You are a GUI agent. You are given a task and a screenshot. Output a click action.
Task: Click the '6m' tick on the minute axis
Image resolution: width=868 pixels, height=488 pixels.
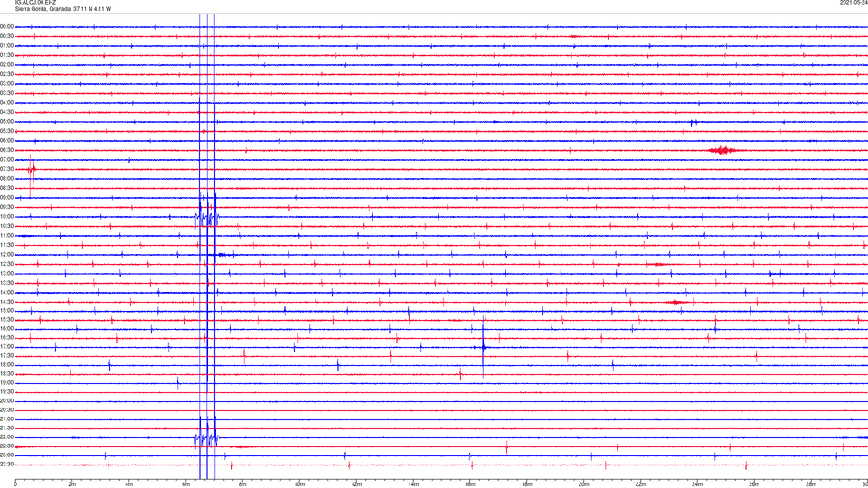click(186, 484)
